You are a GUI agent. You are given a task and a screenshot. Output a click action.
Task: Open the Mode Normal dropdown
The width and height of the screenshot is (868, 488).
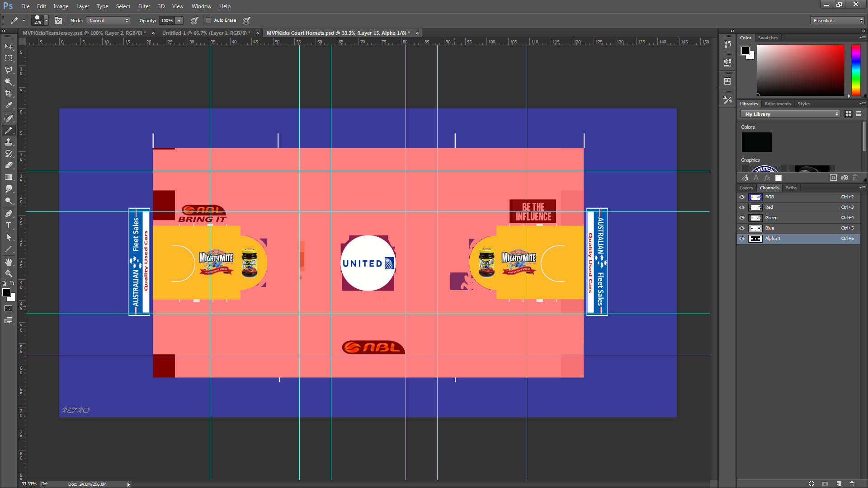click(x=108, y=20)
